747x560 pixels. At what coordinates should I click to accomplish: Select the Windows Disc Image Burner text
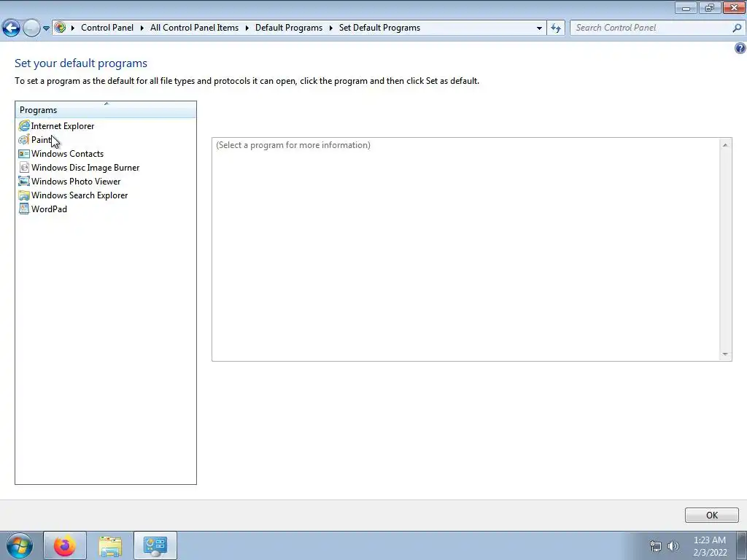pos(85,167)
